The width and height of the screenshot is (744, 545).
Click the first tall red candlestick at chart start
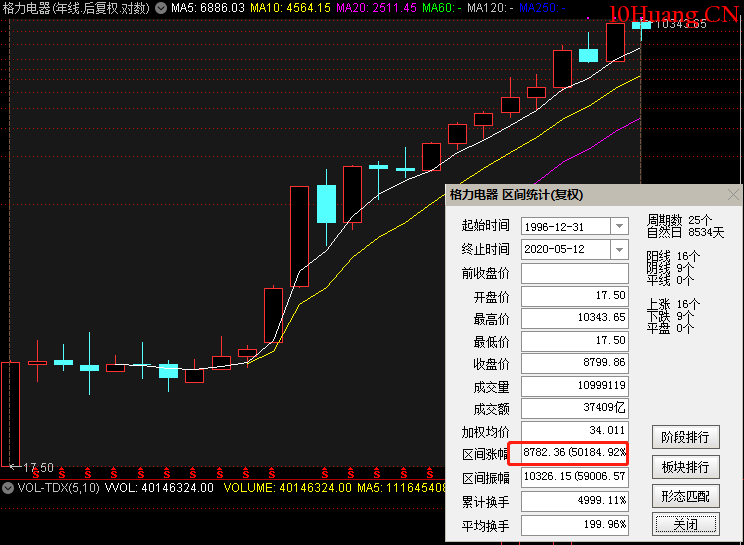(10, 414)
